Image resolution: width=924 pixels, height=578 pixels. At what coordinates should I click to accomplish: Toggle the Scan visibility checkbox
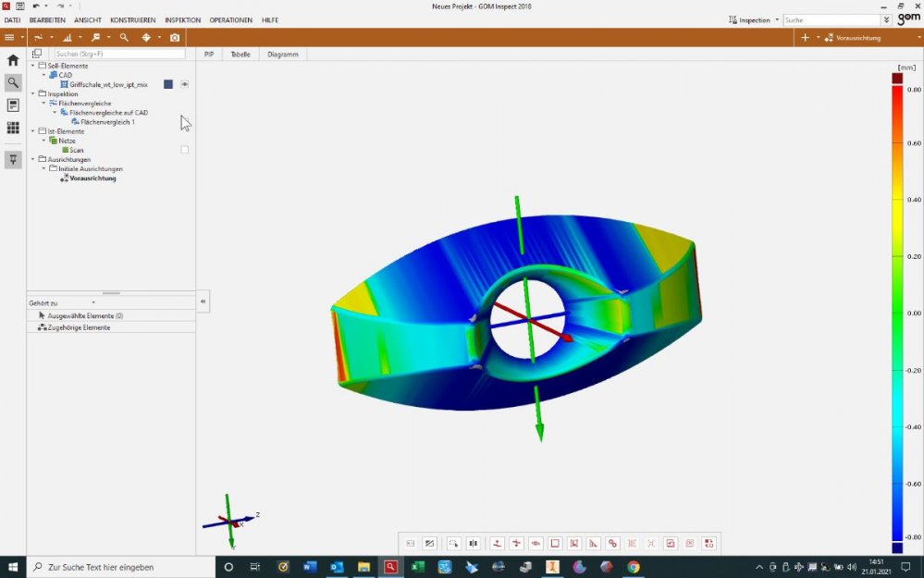click(x=185, y=150)
